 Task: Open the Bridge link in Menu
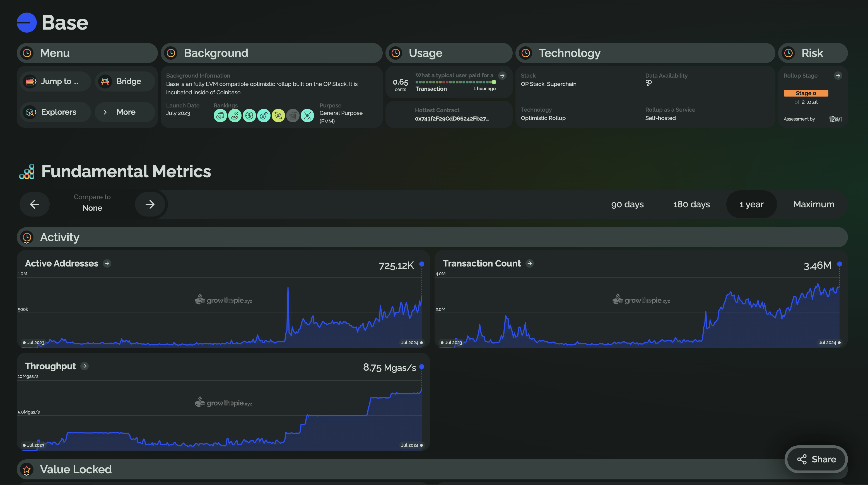tap(125, 81)
